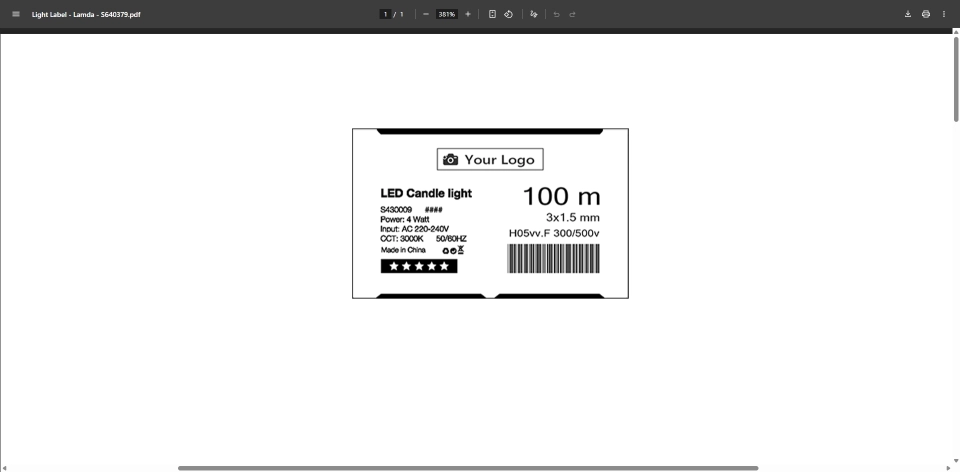Print the label document
The image size is (960, 472).
(926, 14)
